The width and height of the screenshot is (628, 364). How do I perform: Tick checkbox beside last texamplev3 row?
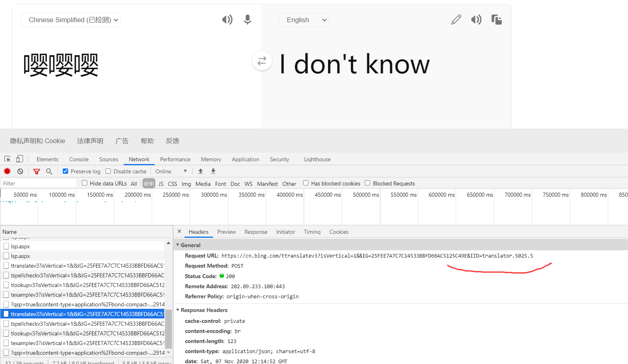coord(6,343)
